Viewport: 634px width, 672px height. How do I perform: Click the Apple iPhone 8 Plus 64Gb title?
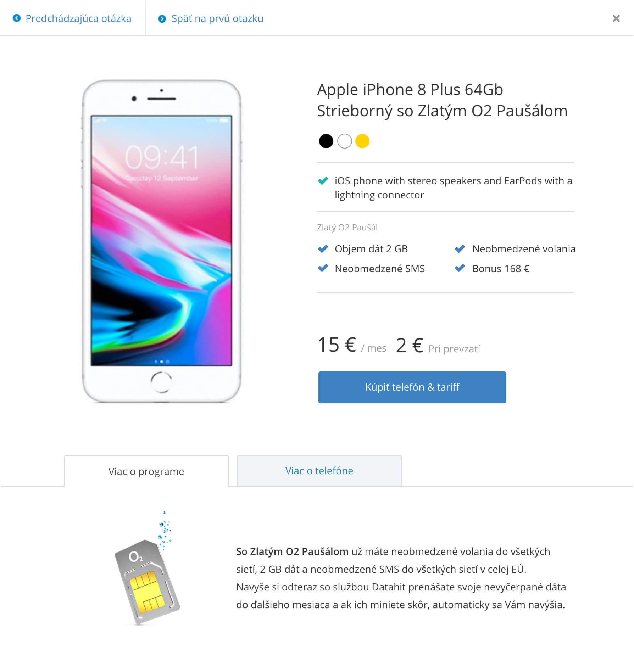tap(442, 100)
